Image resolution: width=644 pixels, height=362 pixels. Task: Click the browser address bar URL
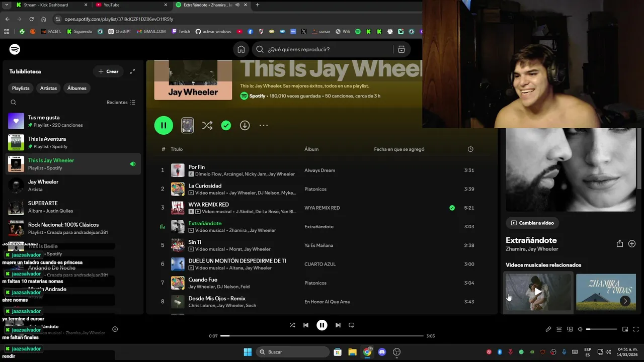click(119, 19)
